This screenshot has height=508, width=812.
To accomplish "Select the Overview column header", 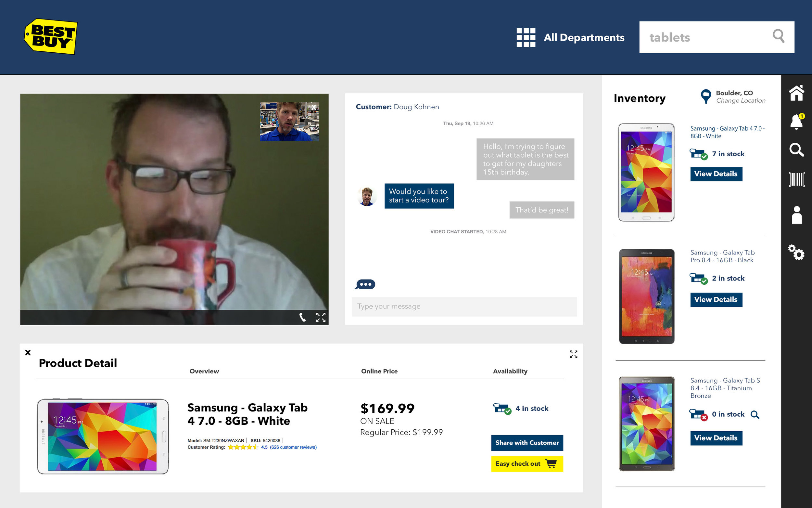I will pos(204,371).
